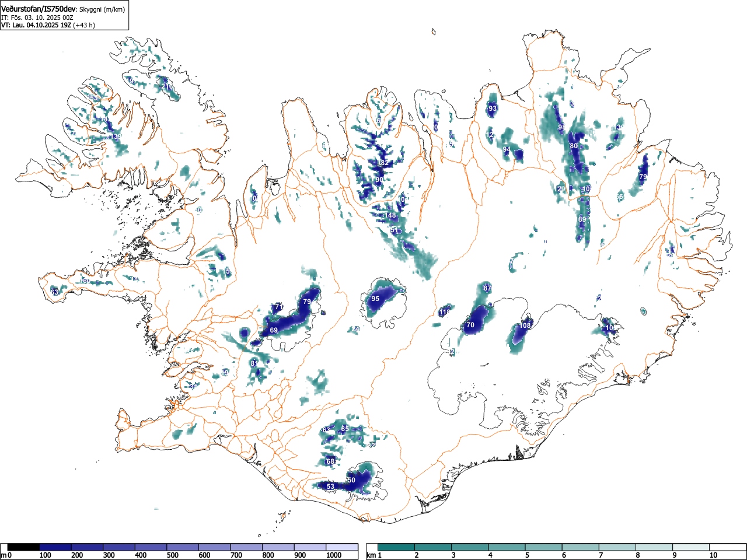Click the '5' tick on the km legend
Viewport: 747px width, 560px height.
point(526,555)
